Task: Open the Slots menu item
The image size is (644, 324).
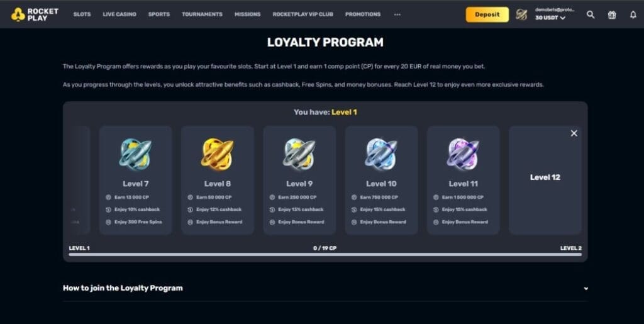Action: (82, 14)
